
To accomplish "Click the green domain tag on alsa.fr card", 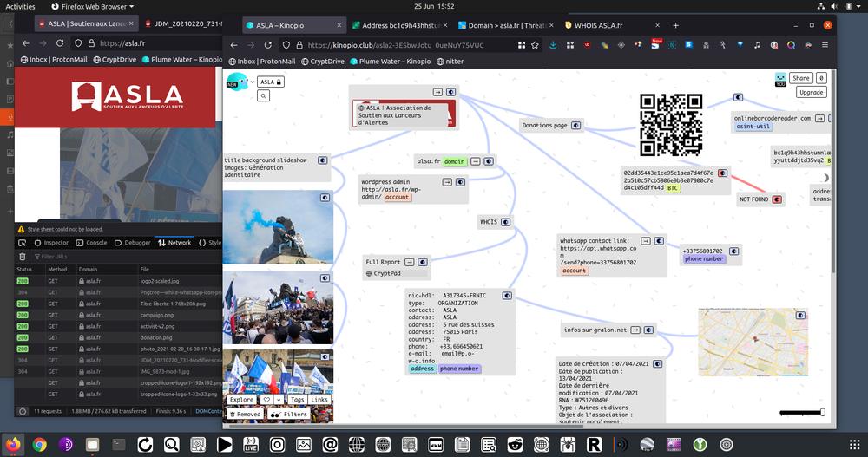I will pyautogui.click(x=454, y=161).
